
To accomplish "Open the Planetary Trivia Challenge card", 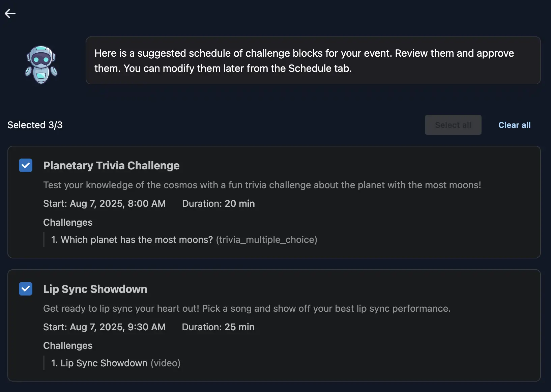I will [111, 166].
